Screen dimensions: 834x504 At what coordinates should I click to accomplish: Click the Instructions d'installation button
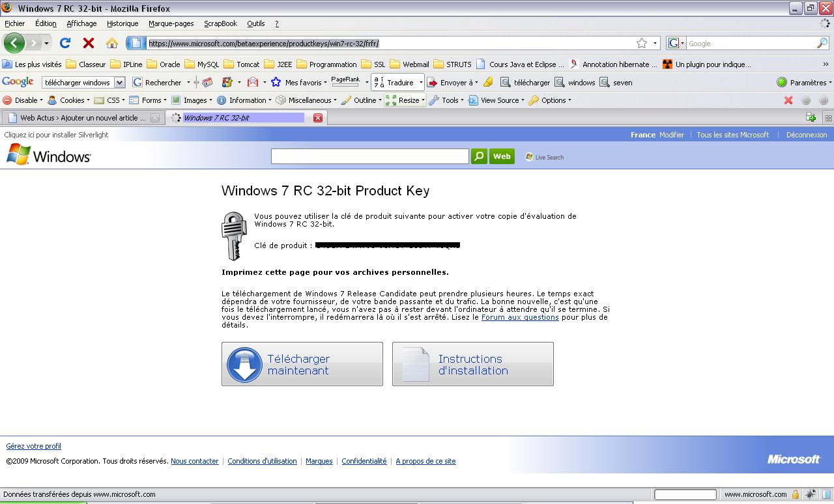(x=473, y=364)
